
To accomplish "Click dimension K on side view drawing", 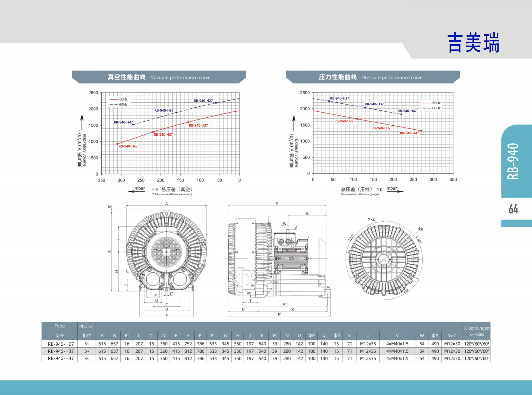I will 293,309.
